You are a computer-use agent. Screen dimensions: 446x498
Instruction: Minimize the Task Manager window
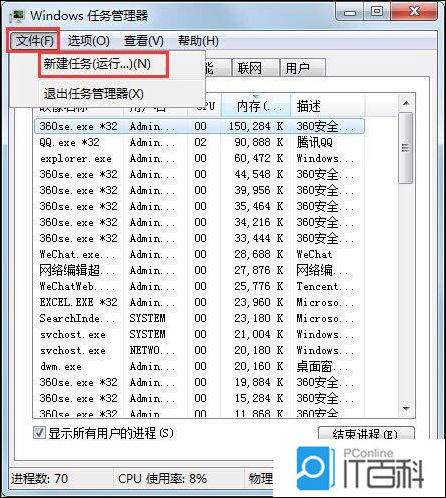coord(349,13)
